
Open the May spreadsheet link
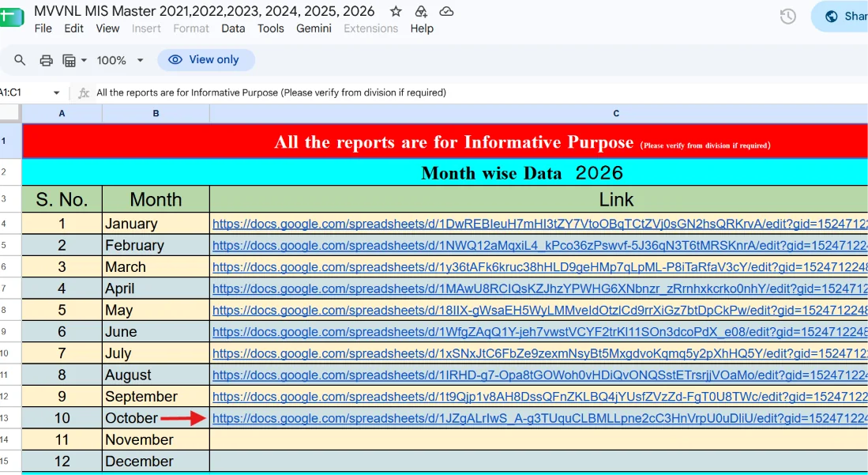coord(539,311)
